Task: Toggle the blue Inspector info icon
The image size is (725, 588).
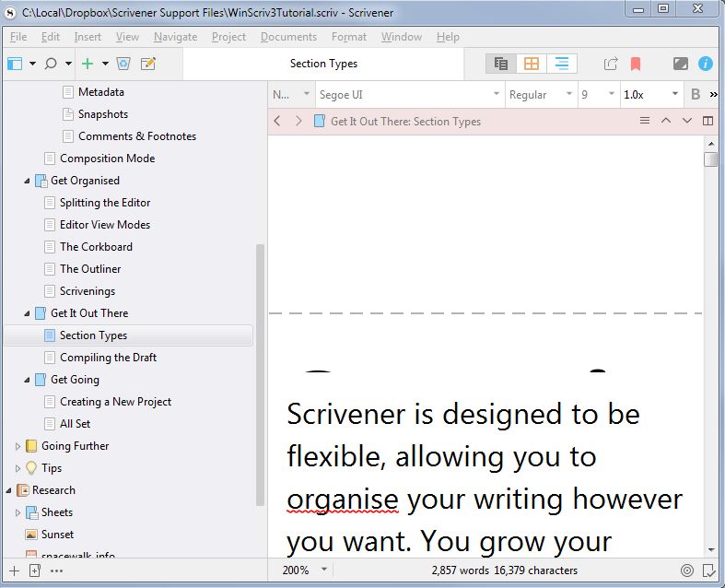Action: [x=705, y=64]
